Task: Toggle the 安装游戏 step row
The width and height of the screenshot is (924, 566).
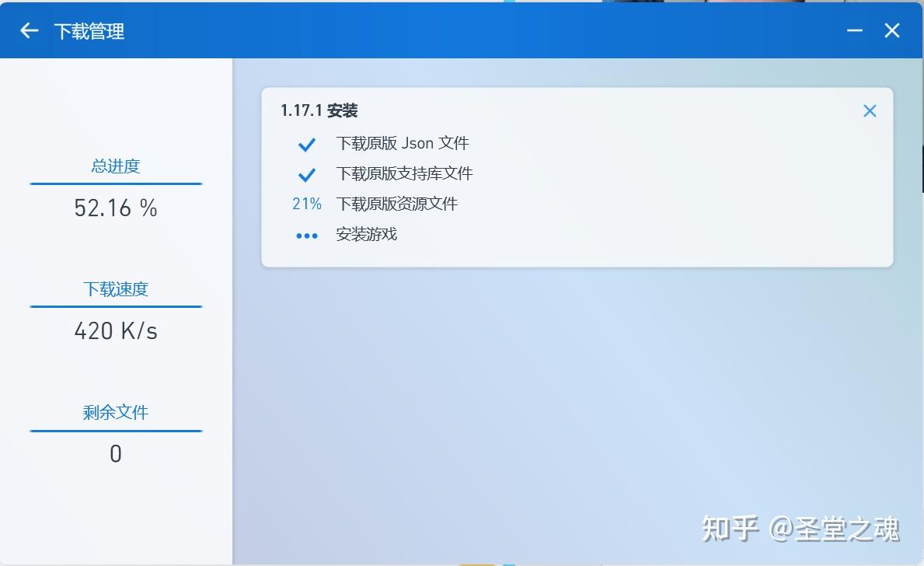Action: click(367, 235)
